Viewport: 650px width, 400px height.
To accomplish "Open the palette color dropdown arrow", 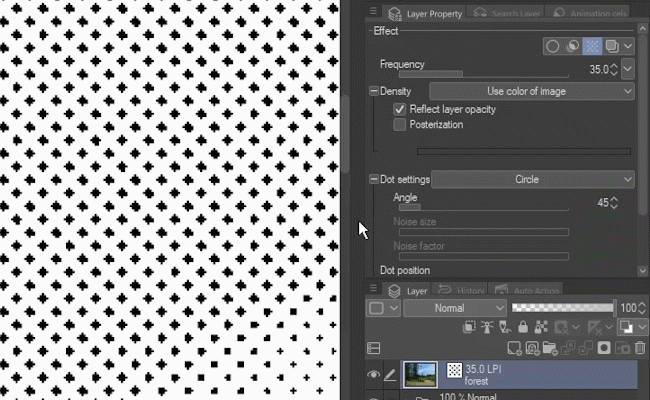I will [394, 308].
